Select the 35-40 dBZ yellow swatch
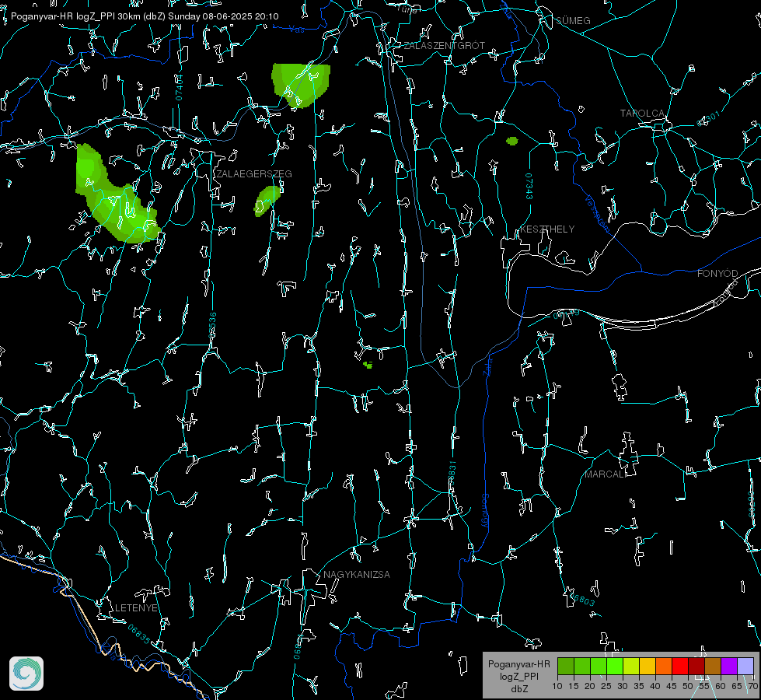Image resolution: width=761 pixels, height=700 pixels. (x=648, y=666)
